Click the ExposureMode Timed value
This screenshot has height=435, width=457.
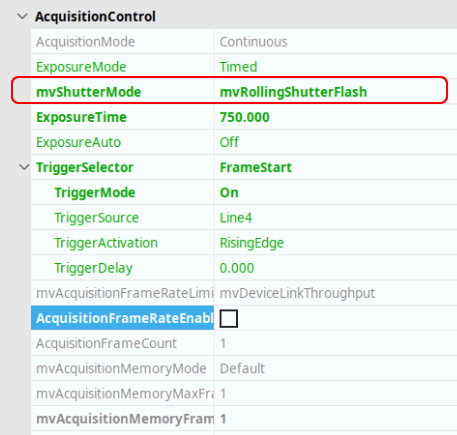point(238,67)
